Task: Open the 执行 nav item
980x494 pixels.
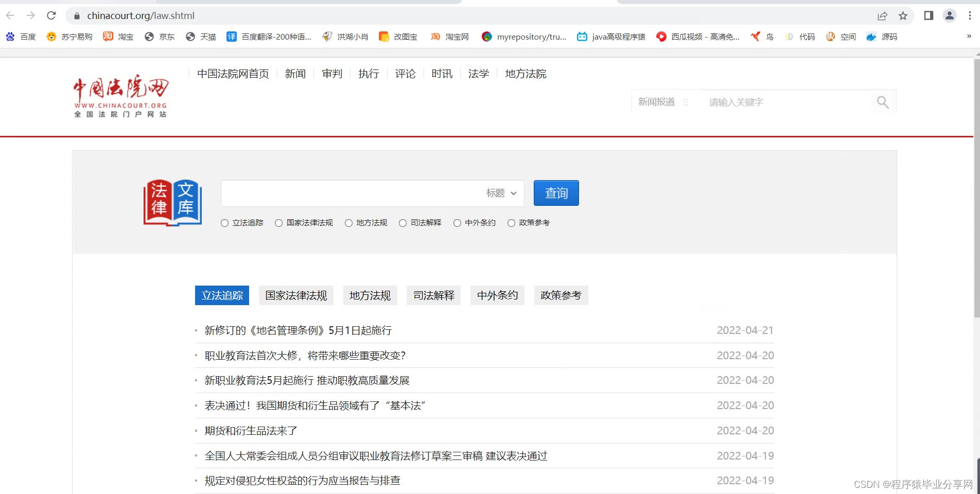Action: [x=369, y=74]
